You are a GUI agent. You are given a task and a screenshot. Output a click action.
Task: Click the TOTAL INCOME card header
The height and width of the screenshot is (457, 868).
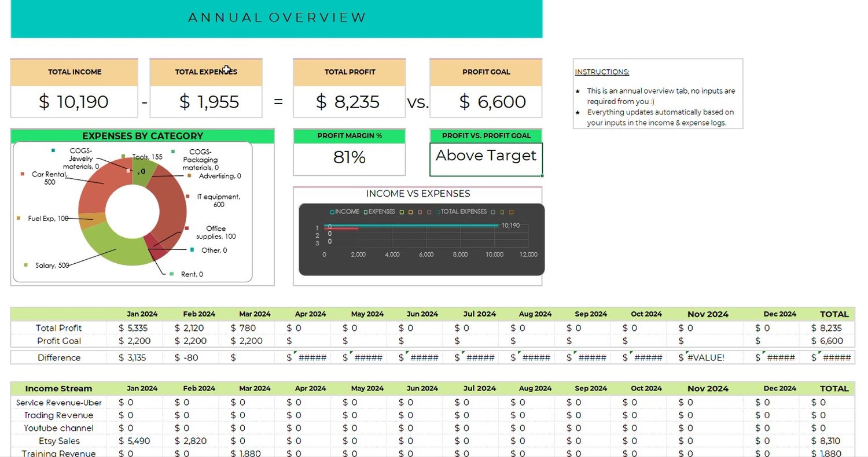tap(75, 72)
